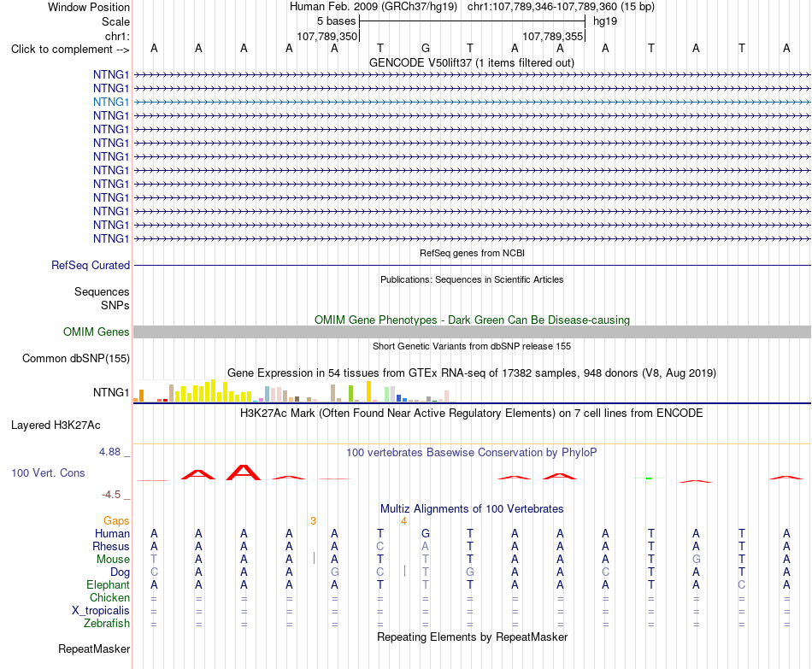Image resolution: width=812 pixels, height=669 pixels.
Task: Open the RefSeq Curated track label
Action: pyautogui.click(x=91, y=265)
